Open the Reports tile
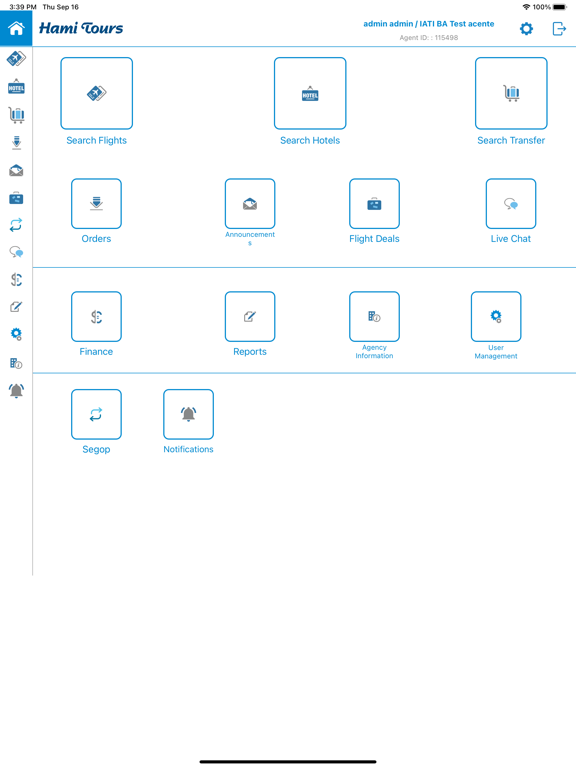The width and height of the screenshot is (576, 768). click(250, 316)
